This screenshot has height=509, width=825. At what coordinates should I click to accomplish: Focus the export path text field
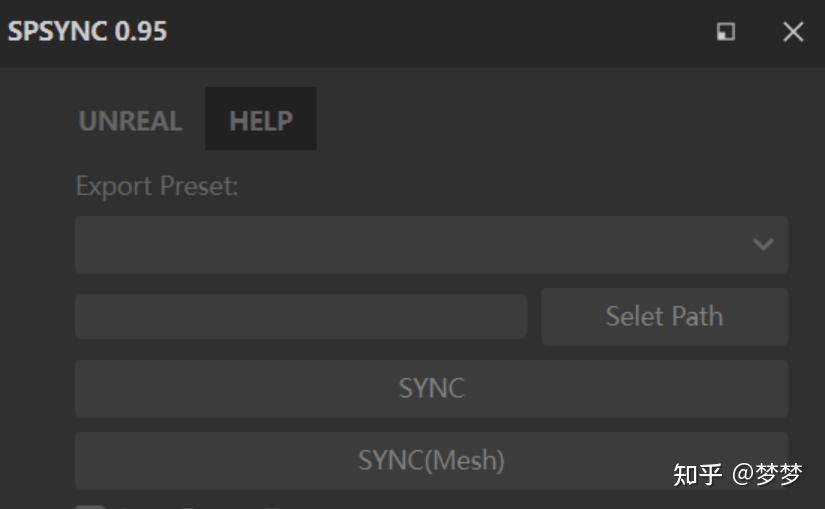coord(300,316)
